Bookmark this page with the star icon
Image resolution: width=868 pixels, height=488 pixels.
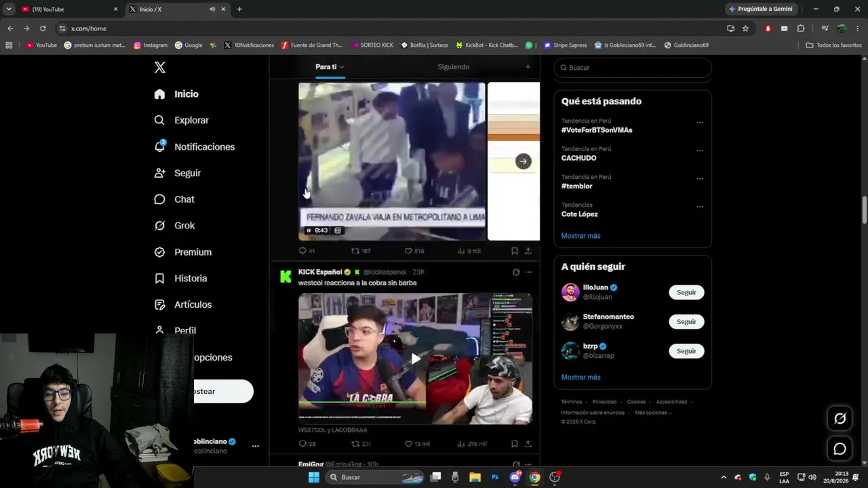[745, 28]
